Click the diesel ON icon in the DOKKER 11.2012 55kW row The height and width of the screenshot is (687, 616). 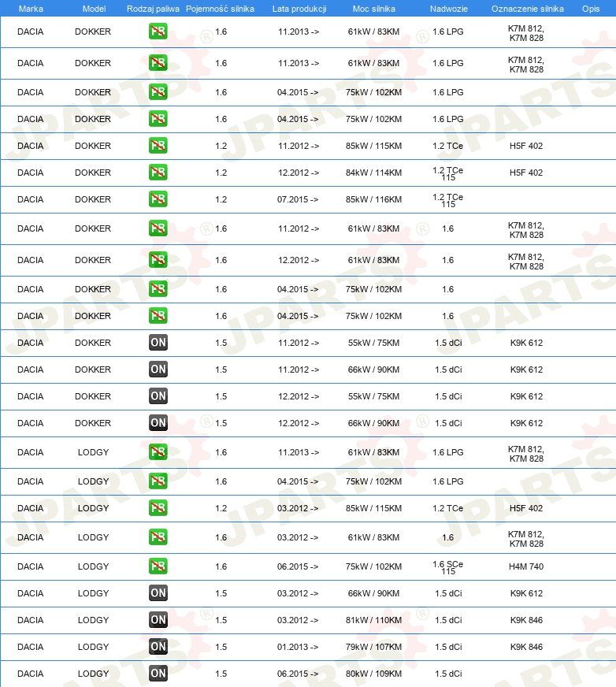158,343
